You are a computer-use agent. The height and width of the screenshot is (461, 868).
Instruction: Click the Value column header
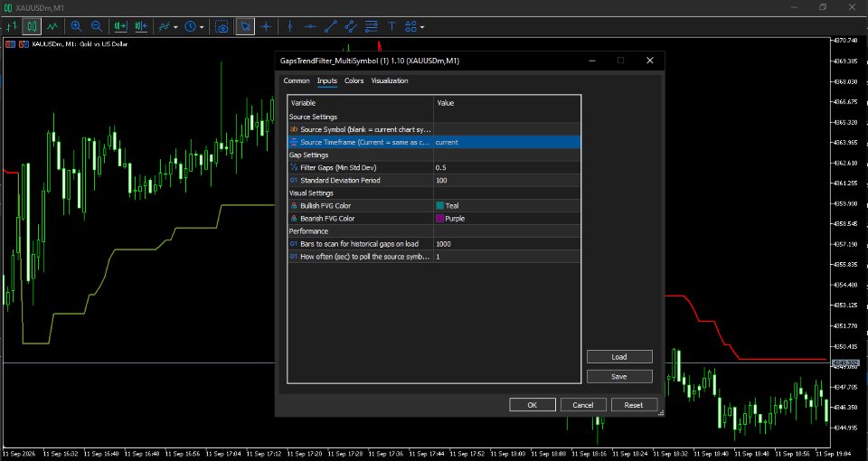coord(507,103)
